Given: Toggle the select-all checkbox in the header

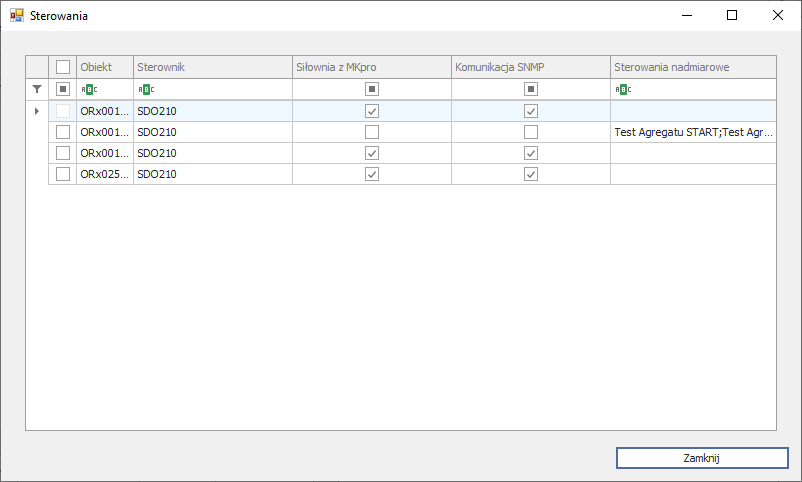Looking at the screenshot, I should [x=63, y=67].
